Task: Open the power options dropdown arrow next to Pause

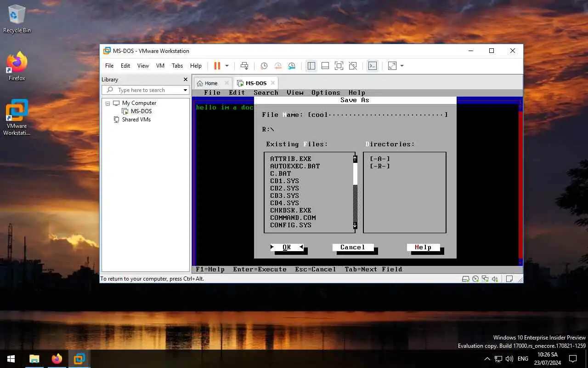Action: point(227,66)
